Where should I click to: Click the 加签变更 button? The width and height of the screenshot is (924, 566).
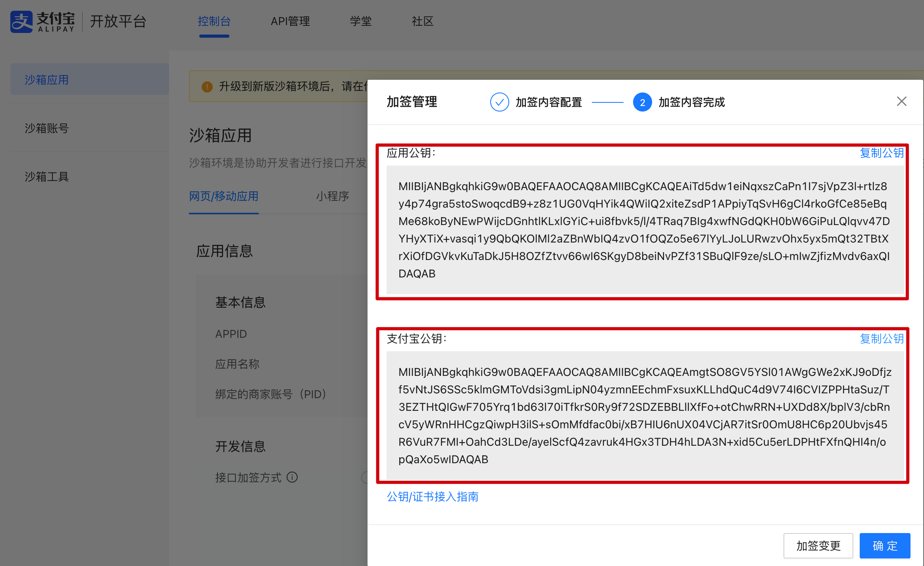coord(818,546)
